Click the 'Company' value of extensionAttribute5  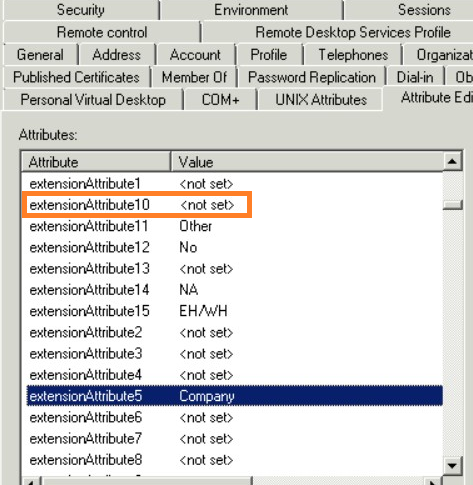click(x=207, y=396)
